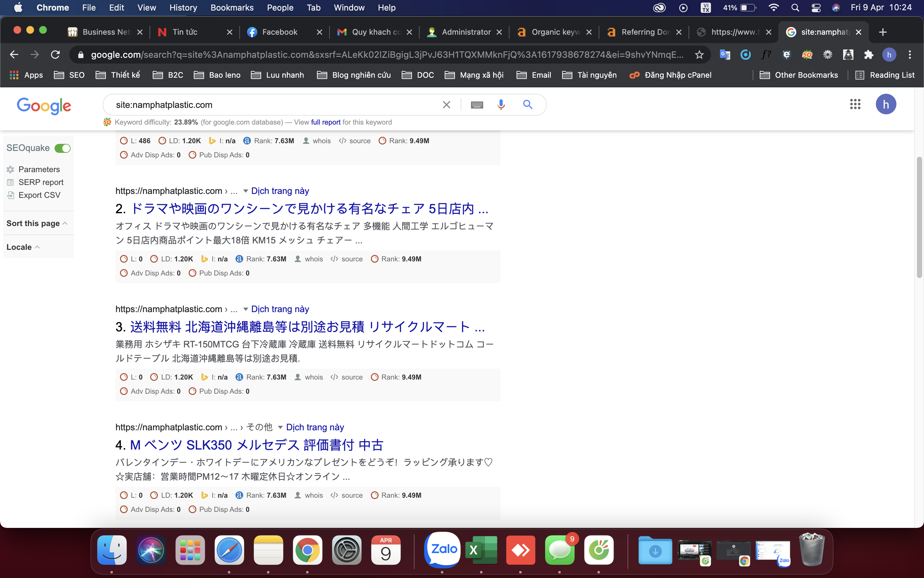Bookmark this page with the star

[699, 55]
